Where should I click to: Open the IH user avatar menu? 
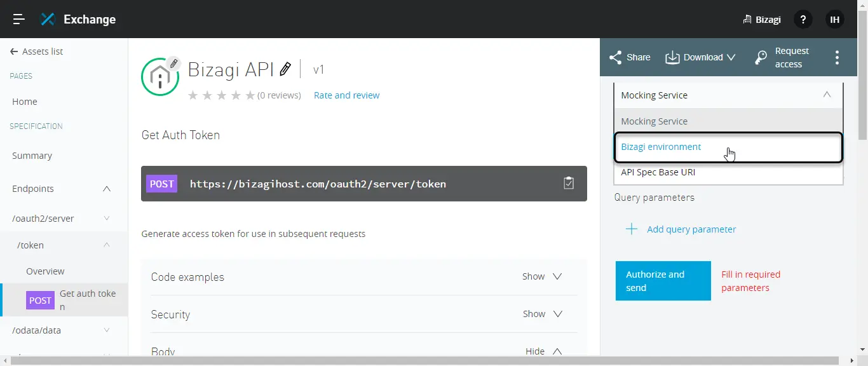coord(835,20)
